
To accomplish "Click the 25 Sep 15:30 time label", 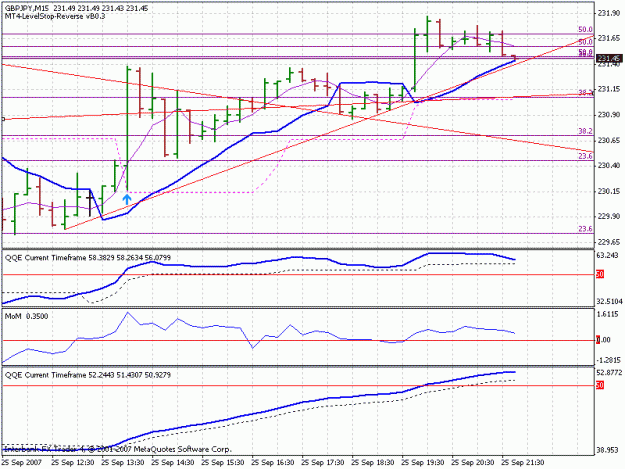I will click(223, 463).
